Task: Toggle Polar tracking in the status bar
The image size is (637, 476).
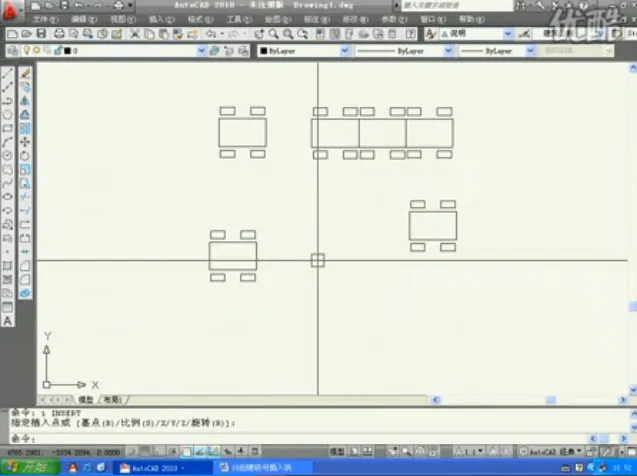Action: pos(173,452)
